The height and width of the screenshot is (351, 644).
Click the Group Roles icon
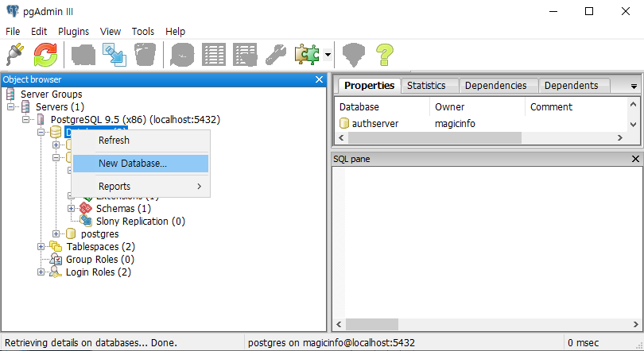click(56, 259)
